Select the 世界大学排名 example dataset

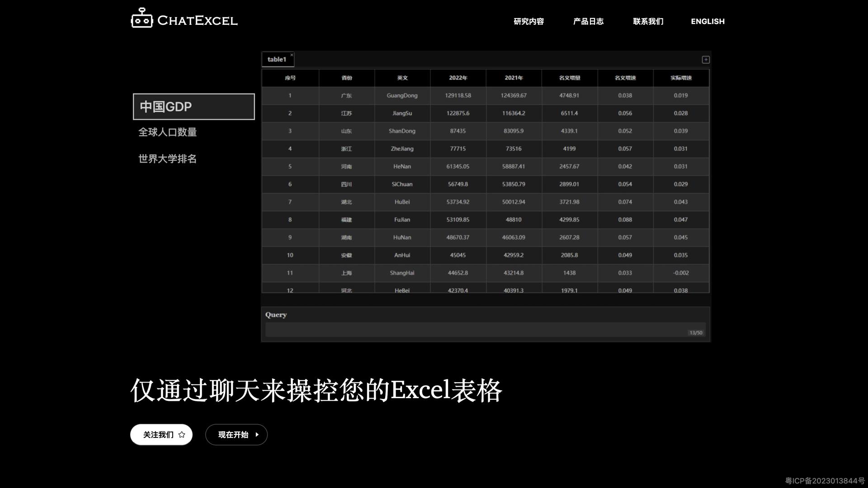coord(167,159)
